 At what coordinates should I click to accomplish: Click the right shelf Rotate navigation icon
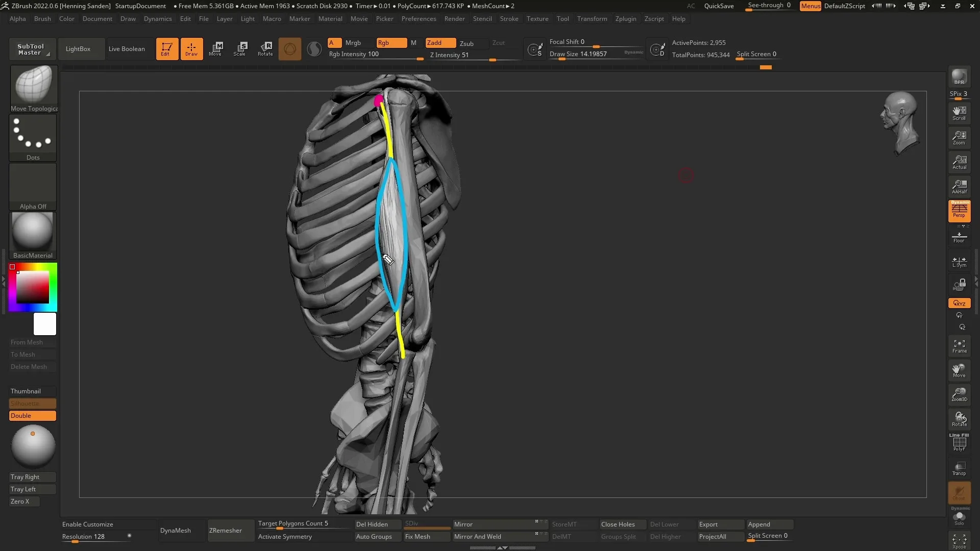[959, 419]
